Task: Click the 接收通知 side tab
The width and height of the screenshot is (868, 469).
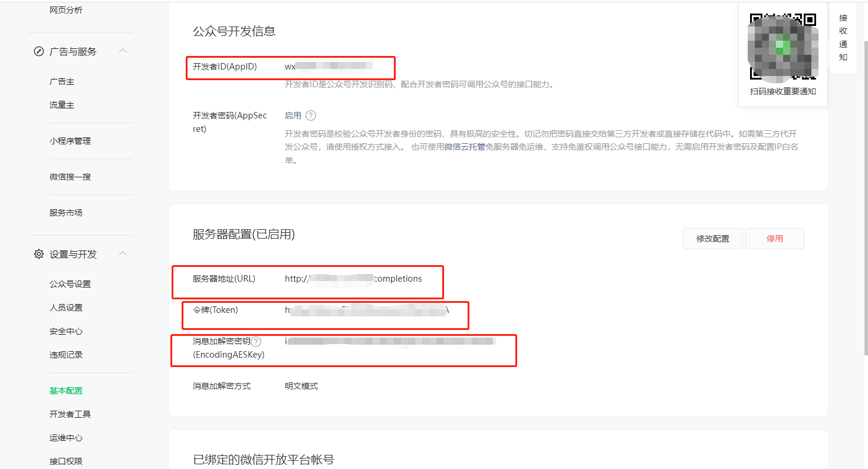Action: click(843, 38)
